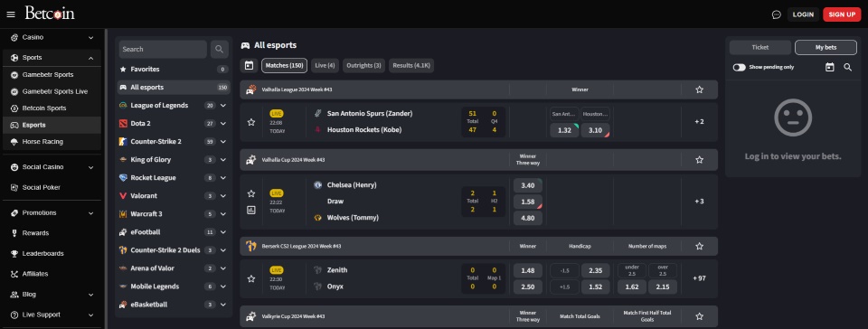Click the Horse Racing icon in sidebar
The image size is (868, 329).
point(14,142)
